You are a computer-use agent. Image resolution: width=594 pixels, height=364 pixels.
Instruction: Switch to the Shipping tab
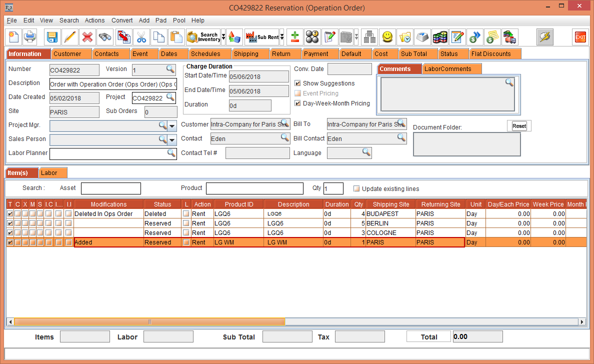click(246, 54)
